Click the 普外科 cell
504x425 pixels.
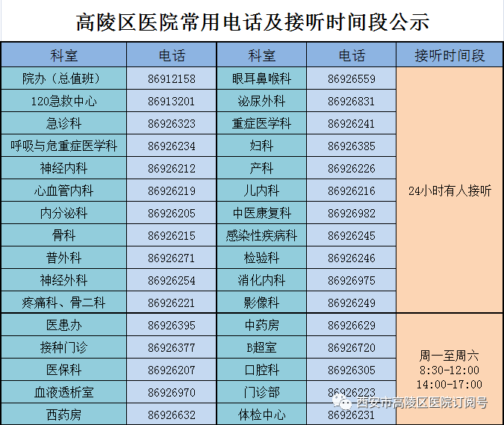tap(63, 258)
